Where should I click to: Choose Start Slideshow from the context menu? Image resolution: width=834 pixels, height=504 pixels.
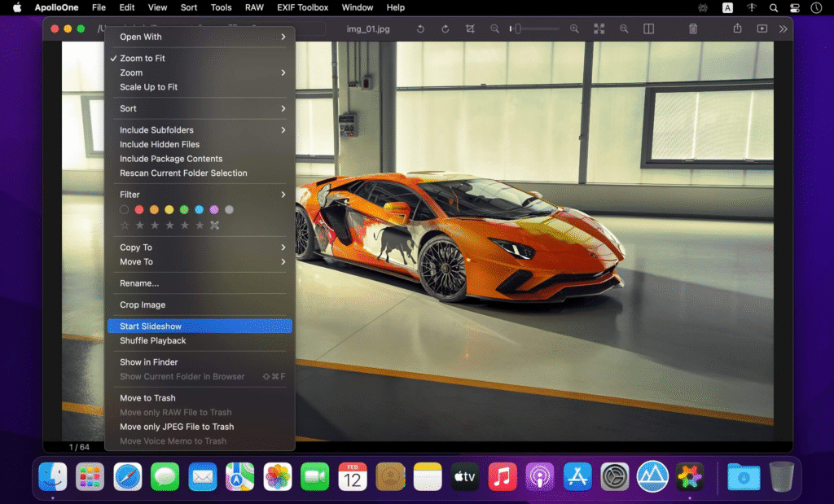pos(151,327)
